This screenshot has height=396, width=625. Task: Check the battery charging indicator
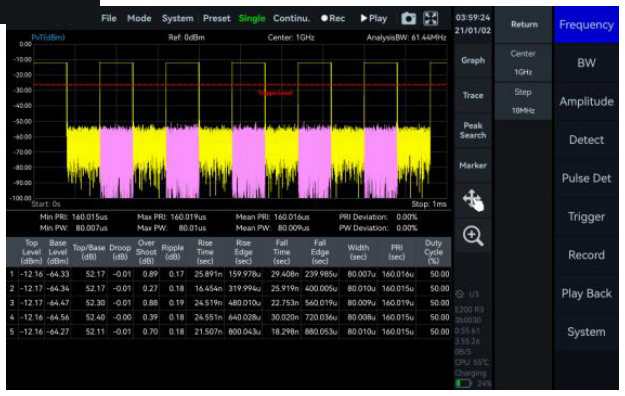463,383
